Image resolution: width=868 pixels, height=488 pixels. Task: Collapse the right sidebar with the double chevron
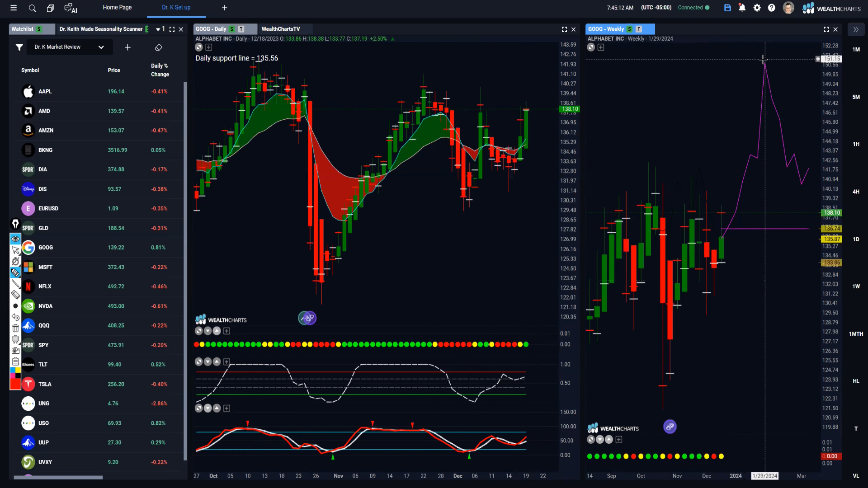pyautogui.click(x=856, y=29)
